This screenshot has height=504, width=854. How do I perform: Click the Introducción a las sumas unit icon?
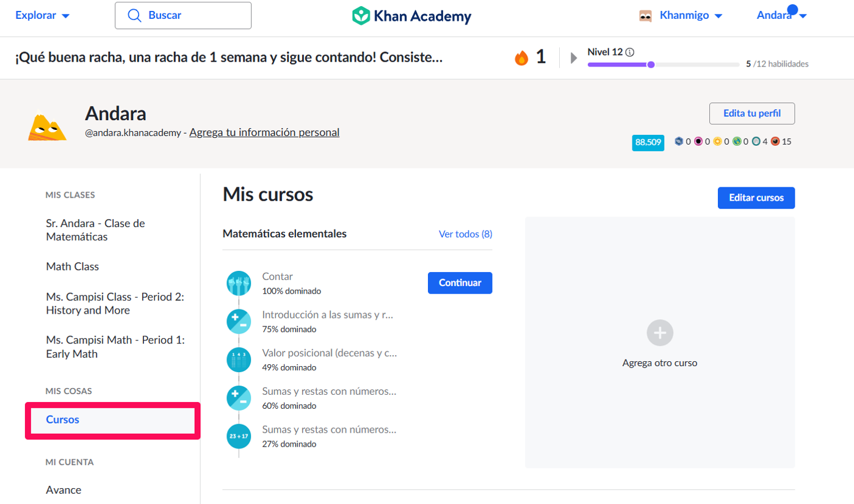click(239, 322)
